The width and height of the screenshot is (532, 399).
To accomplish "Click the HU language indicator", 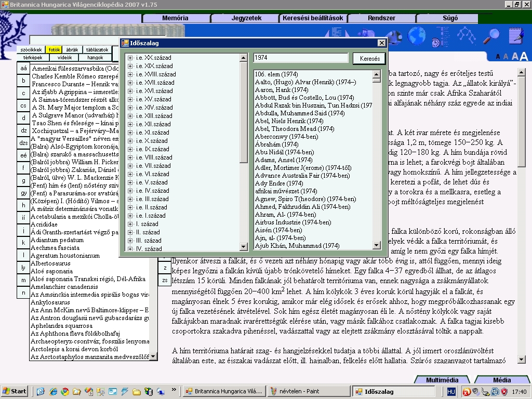I will 451,392.
